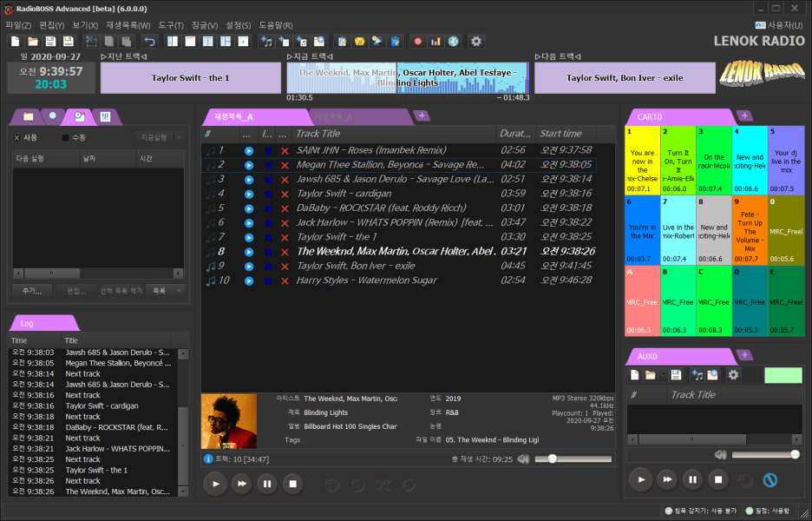Screen dimensions: 812x521
Task: Click the red X on Taylor Swift cardigan row
Action: [x=285, y=194]
